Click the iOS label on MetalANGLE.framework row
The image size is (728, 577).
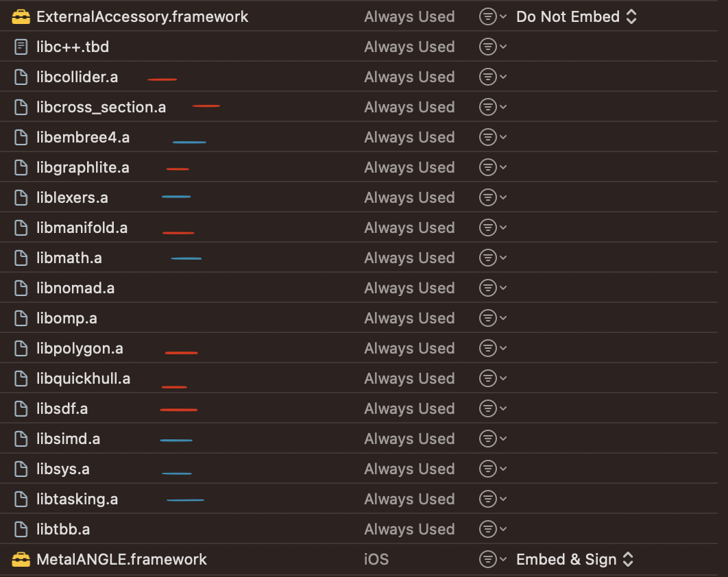coord(376,559)
